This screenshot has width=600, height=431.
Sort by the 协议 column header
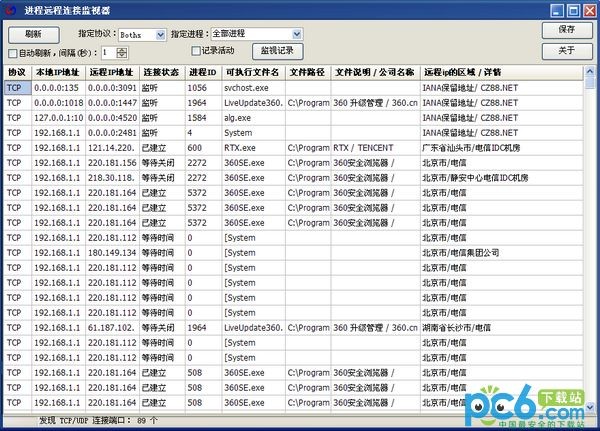17,72
